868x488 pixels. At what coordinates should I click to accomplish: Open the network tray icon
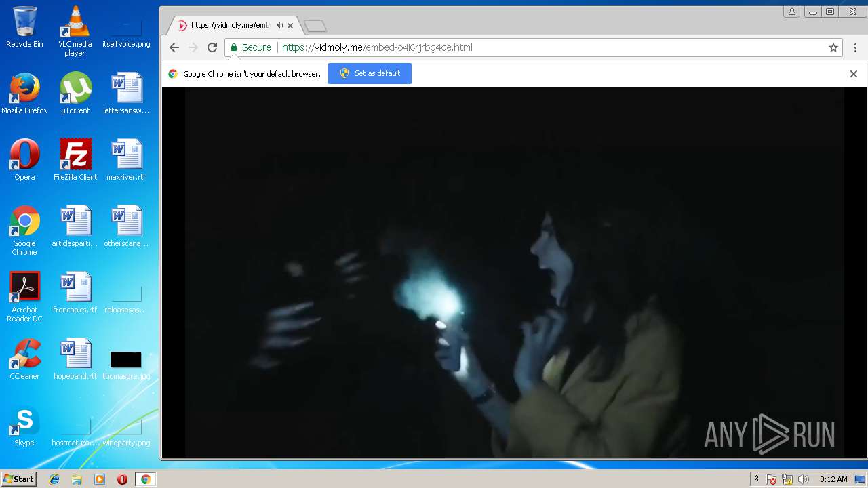click(787, 479)
